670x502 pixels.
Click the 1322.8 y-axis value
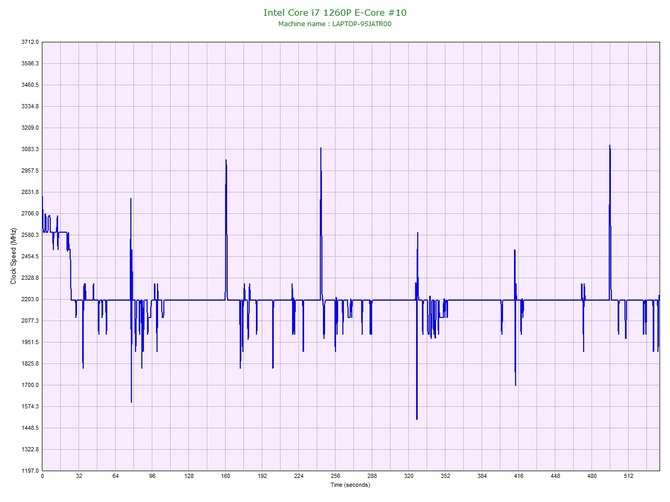tap(30, 449)
